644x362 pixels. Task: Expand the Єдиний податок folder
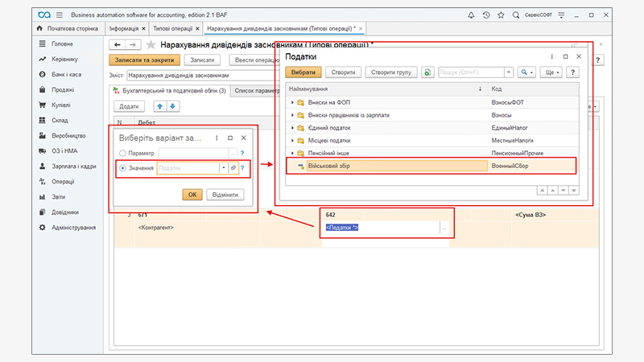click(292, 129)
